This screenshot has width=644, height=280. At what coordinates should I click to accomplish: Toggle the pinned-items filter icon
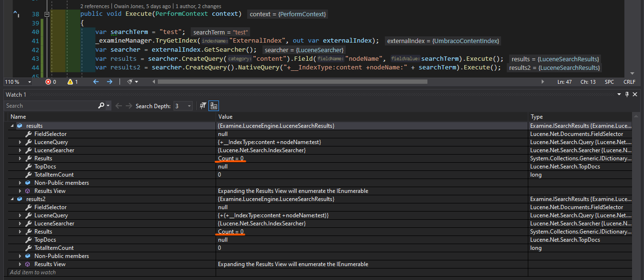tap(203, 106)
